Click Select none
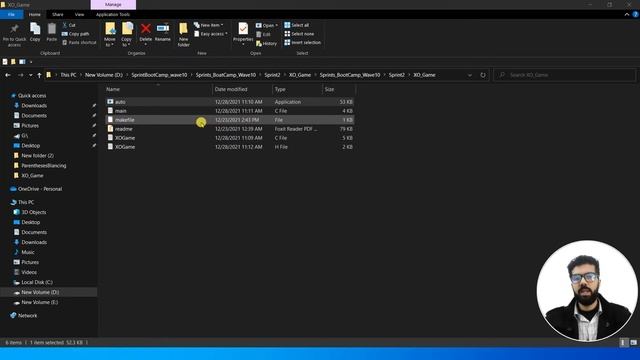Viewport: 640px width, 360px height. [x=299, y=34]
